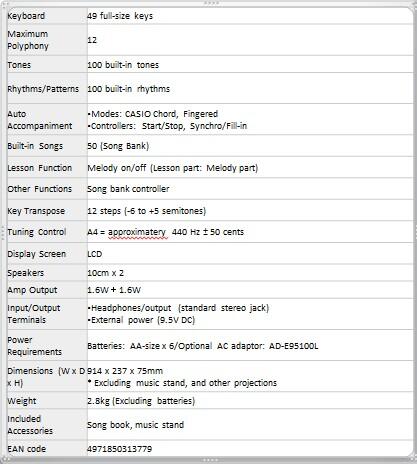The image size is (417, 464).
Task: Click the '100 built-in rhythms' value
Action: point(128,89)
